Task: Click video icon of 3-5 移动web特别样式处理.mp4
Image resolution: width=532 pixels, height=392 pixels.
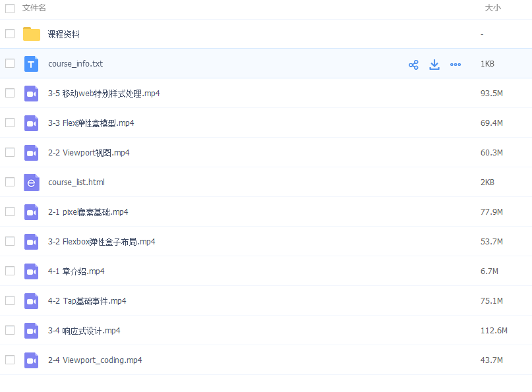Action: point(31,94)
